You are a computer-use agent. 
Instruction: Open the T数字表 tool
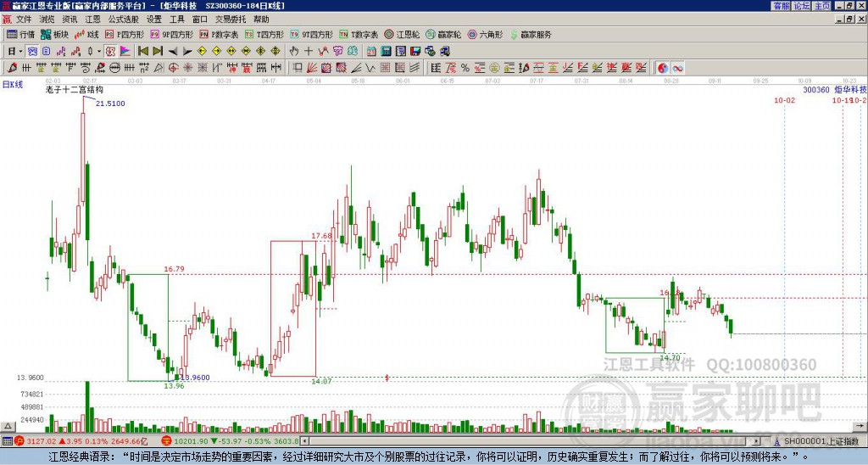click(x=359, y=34)
